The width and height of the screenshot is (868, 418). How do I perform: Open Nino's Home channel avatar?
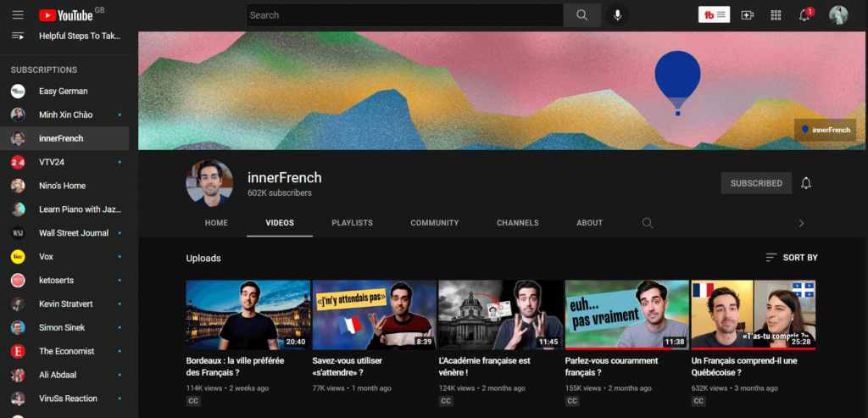pyautogui.click(x=18, y=186)
